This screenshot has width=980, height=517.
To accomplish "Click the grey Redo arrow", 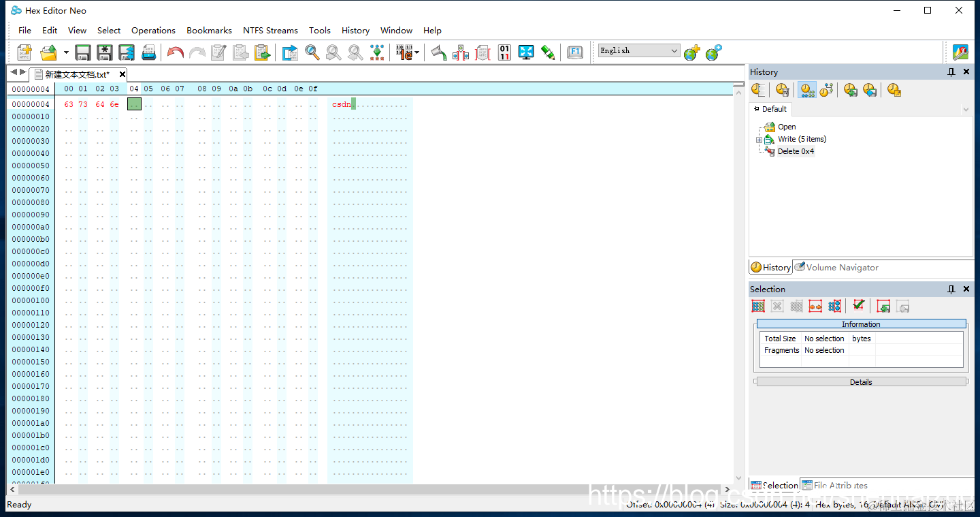I will tap(197, 52).
